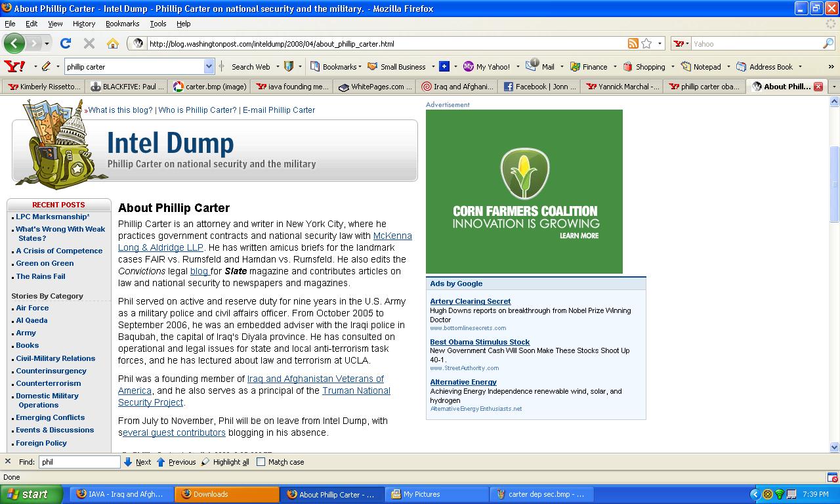The height and width of the screenshot is (504, 840).
Task: Click the RSS feed icon in address bar
Action: tap(633, 44)
